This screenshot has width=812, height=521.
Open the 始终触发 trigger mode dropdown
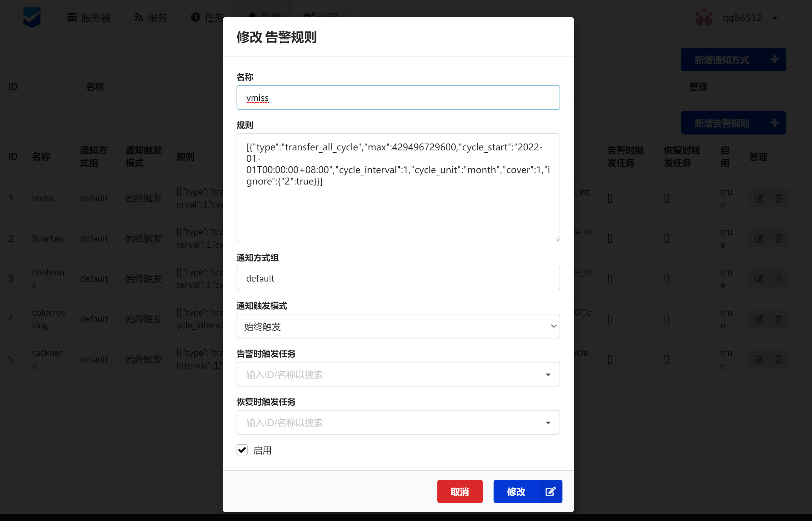(398, 326)
